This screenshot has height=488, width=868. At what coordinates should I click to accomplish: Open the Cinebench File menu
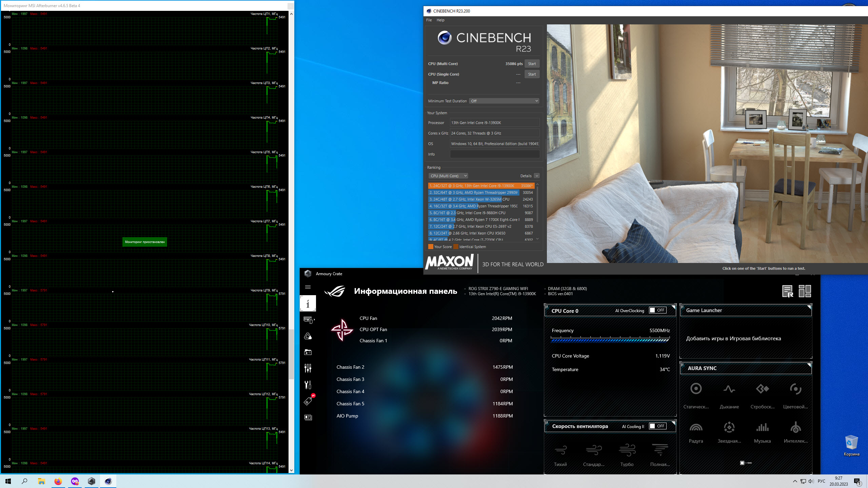[429, 20]
